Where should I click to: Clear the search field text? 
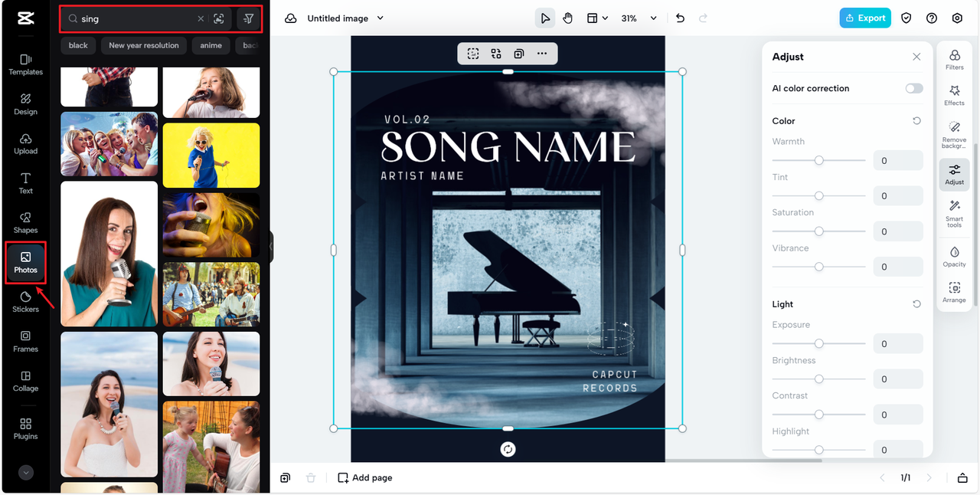[x=201, y=18]
